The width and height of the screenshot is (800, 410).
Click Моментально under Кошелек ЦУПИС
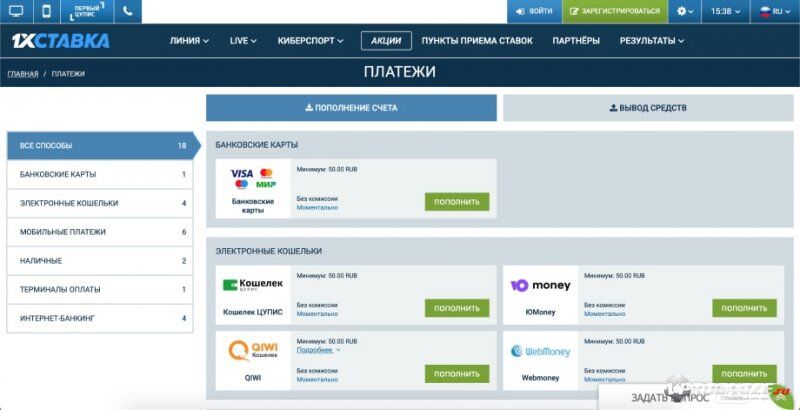coord(317,314)
